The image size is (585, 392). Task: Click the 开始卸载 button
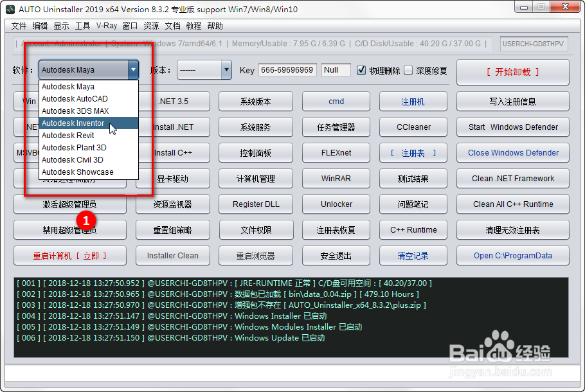[512, 72]
